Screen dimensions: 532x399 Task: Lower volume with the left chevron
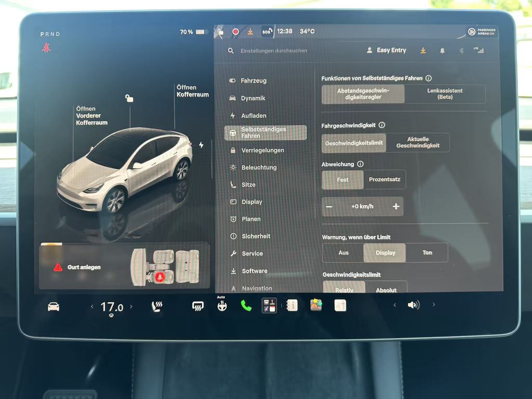(395, 305)
